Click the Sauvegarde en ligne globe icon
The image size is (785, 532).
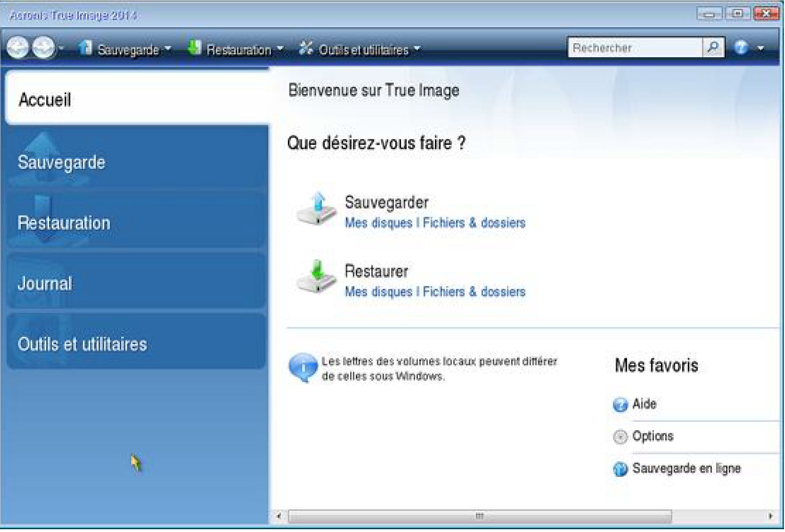click(620, 470)
